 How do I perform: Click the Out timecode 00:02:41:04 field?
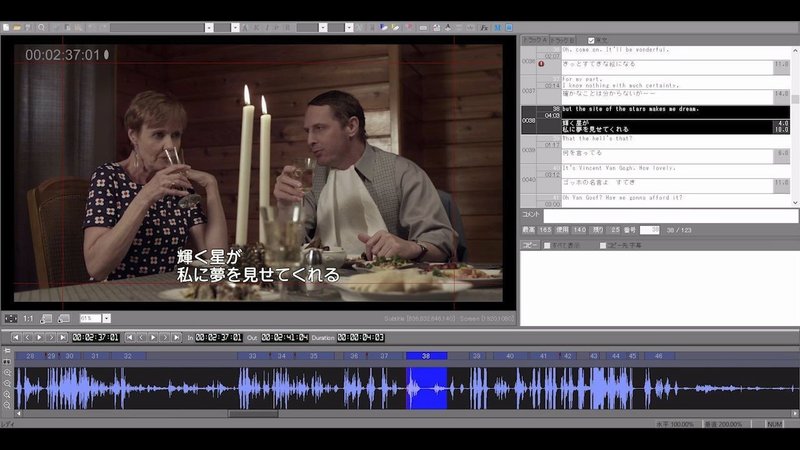pos(285,337)
